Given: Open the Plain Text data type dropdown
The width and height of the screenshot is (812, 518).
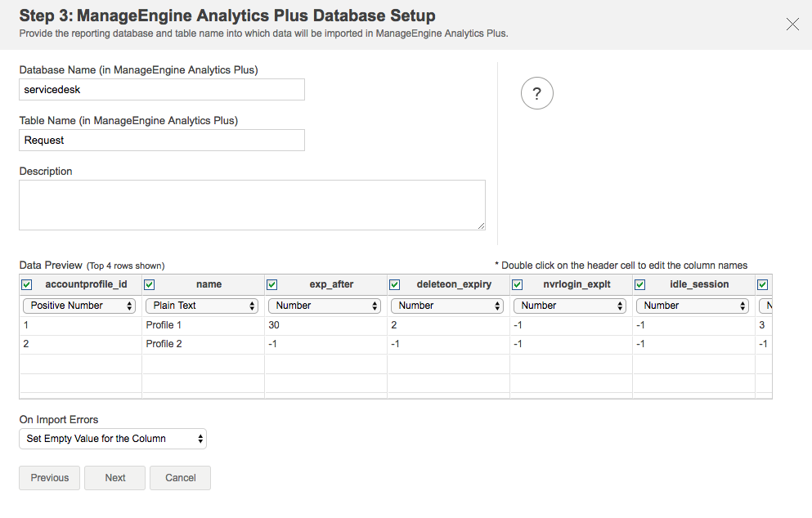Looking at the screenshot, I should tap(201, 306).
